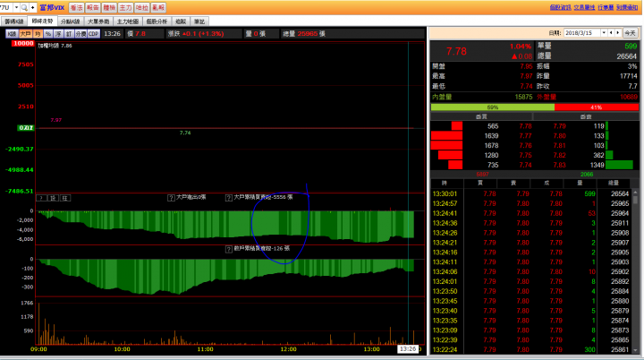Click the 交易屬性 link

coord(584,7)
